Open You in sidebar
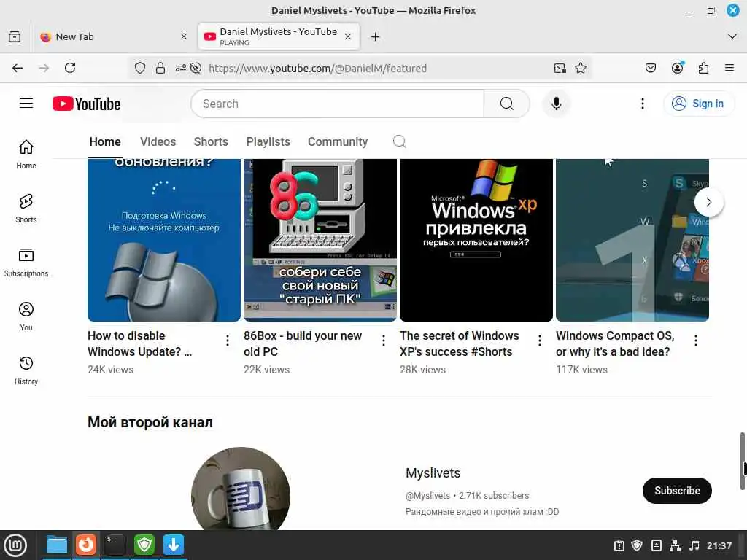This screenshot has width=747, height=560. (x=26, y=316)
